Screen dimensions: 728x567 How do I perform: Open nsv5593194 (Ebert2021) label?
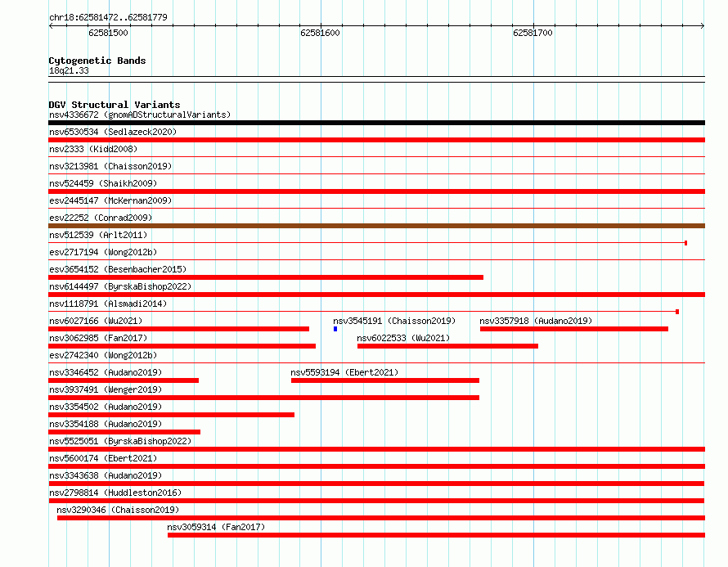[344, 372]
